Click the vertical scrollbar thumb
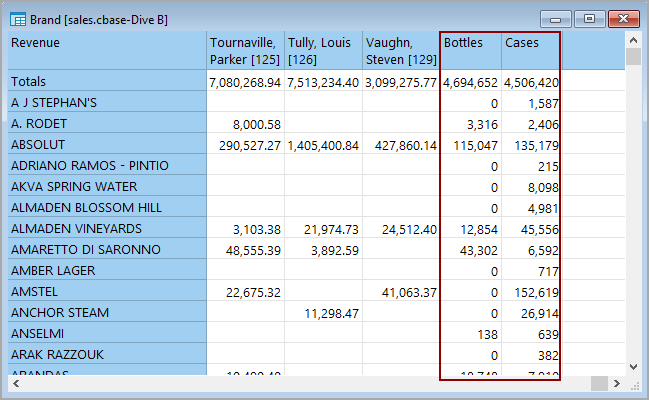Image resolution: width=649 pixels, height=400 pixels. tap(632, 56)
